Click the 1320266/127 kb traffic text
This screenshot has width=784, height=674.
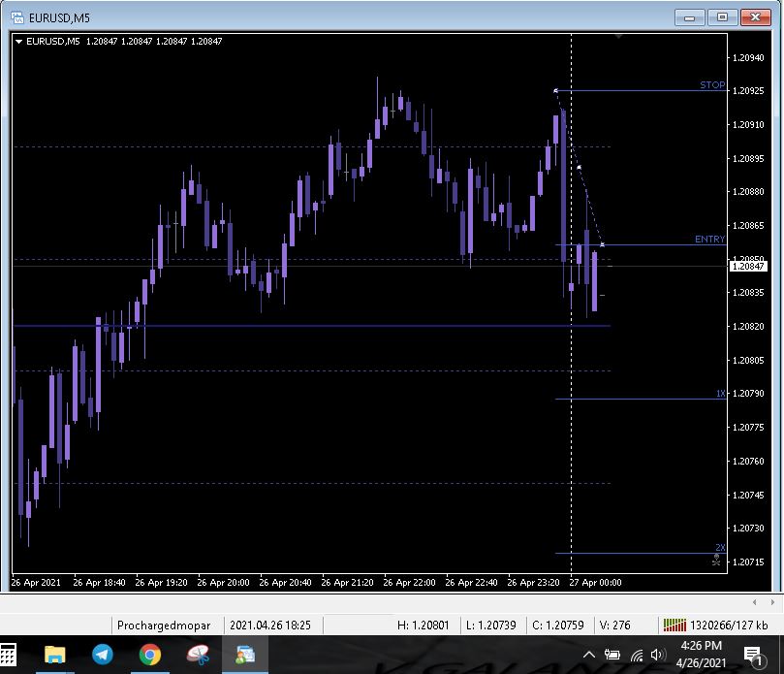pos(729,626)
